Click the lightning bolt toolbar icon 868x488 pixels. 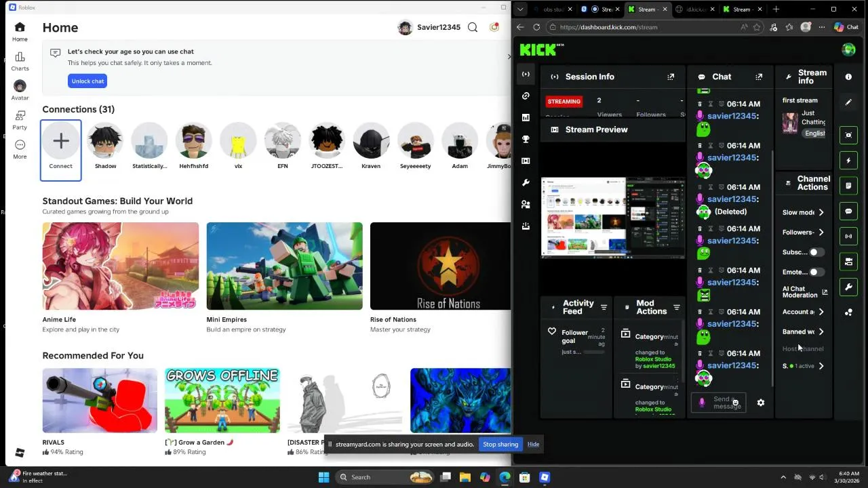[x=848, y=161]
